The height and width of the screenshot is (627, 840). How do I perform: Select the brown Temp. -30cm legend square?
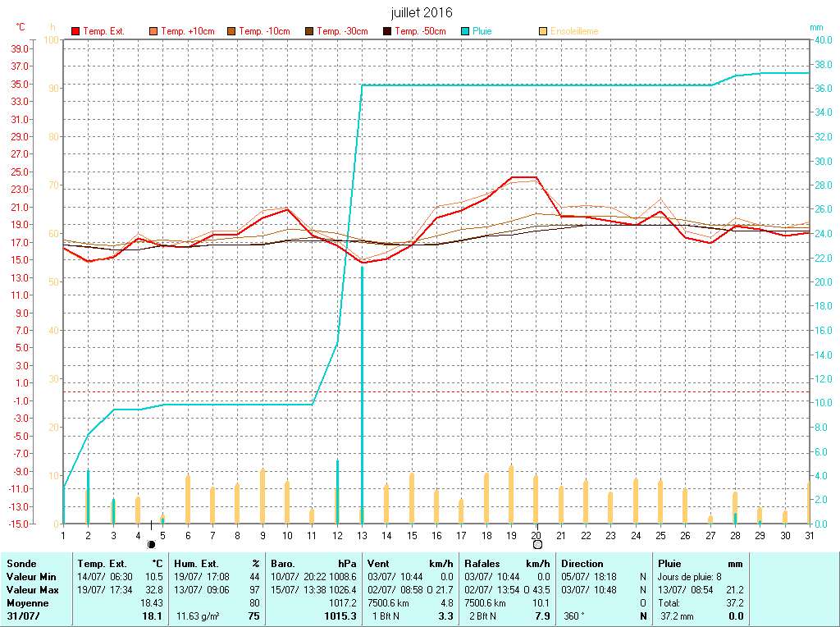(x=309, y=31)
